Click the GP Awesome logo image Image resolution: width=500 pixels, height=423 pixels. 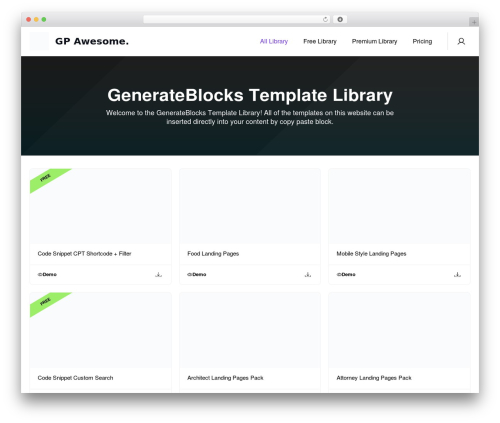(39, 41)
